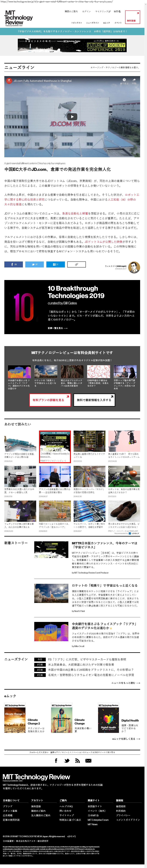Open the eムック menu item

(106, 23)
